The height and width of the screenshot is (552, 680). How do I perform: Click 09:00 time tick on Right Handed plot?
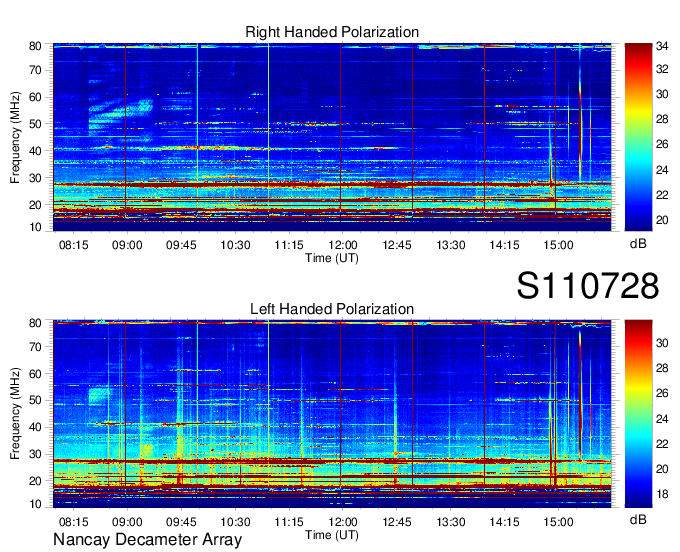pyautogui.click(x=127, y=245)
